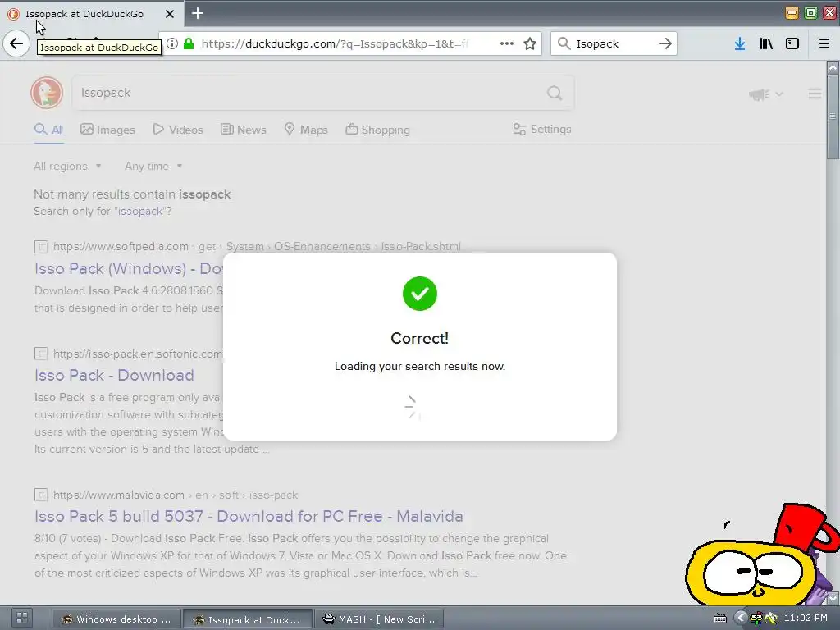Click the Isopack browser search box
Image resolution: width=840 pixels, height=630 pixels.
(614, 43)
